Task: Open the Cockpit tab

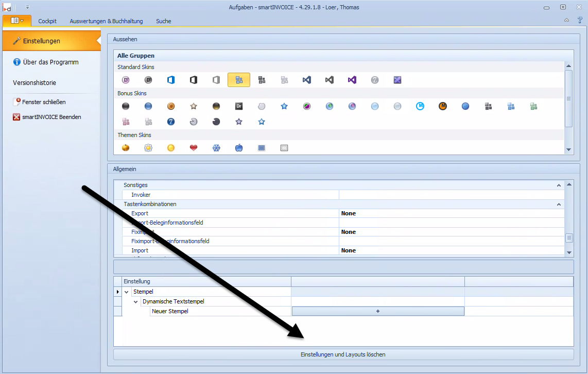Action: [47, 21]
